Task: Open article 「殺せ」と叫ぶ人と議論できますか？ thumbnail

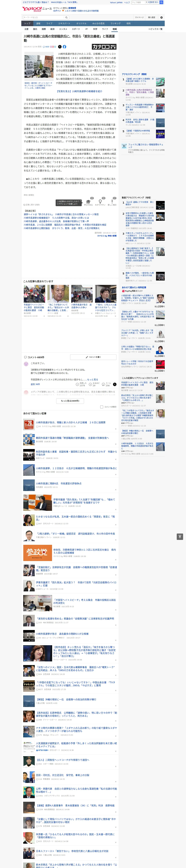Action: [106, 294]
